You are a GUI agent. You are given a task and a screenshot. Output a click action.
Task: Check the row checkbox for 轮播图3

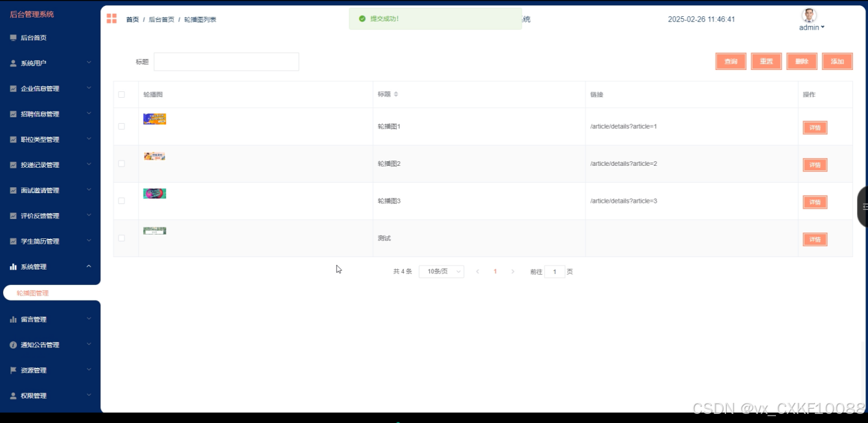tap(121, 201)
